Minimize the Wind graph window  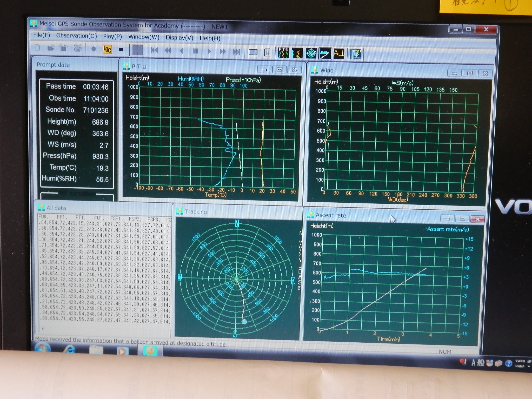coord(454,73)
